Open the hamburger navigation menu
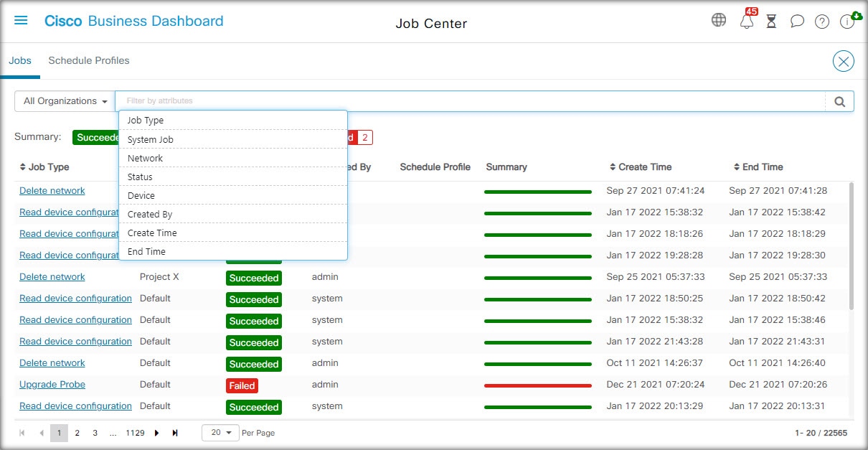The width and height of the screenshot is (868, 450). (21, 21)
